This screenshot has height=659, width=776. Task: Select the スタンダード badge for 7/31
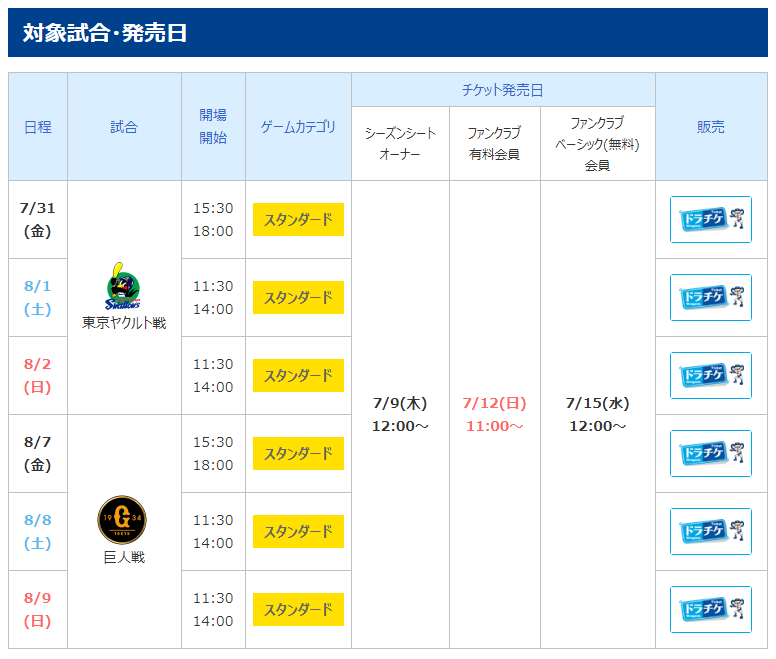click(x=298, y=219)
